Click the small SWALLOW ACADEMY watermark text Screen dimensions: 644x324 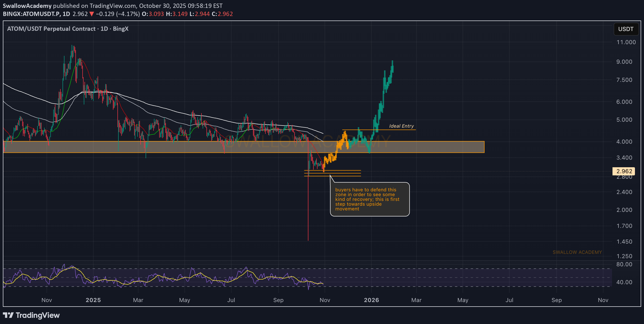tap(577, 252)
